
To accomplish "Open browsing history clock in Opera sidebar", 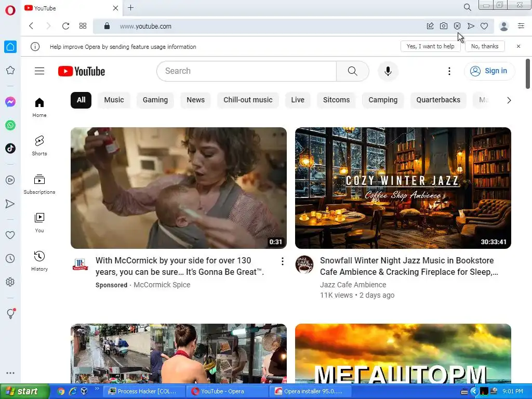I will pos(10,259).
